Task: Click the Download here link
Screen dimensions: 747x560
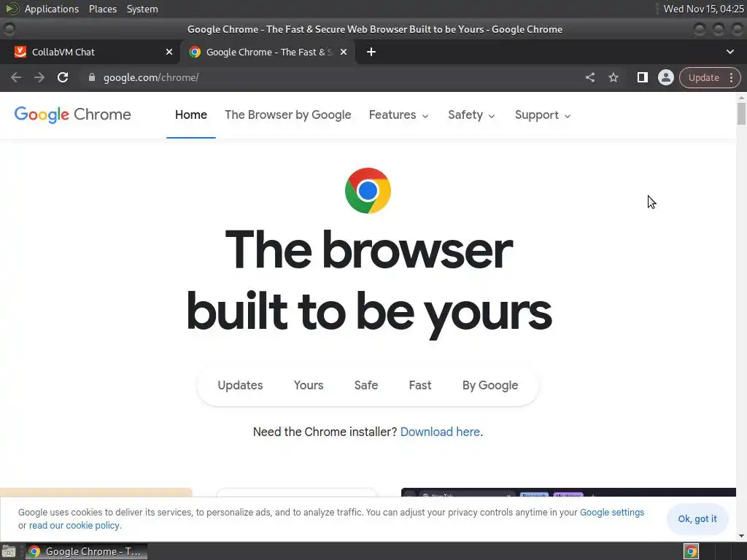Action: (x=440, y=432)
